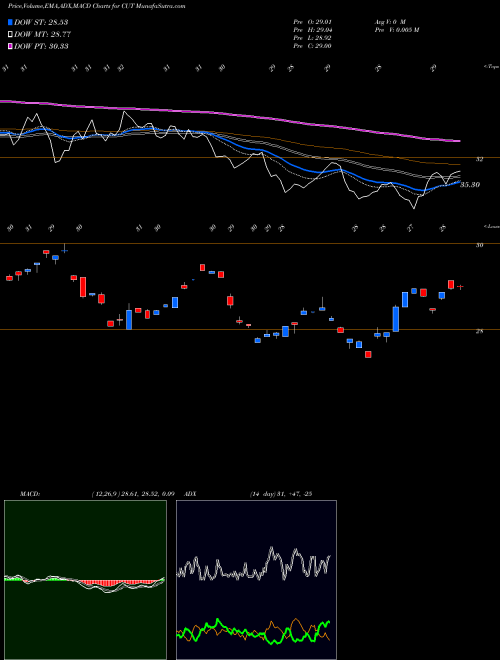Screen dimensions: 500x660
Task: Click inside the green MACD histogram panel
Action: pyautogui.click(x=85, y=580)
